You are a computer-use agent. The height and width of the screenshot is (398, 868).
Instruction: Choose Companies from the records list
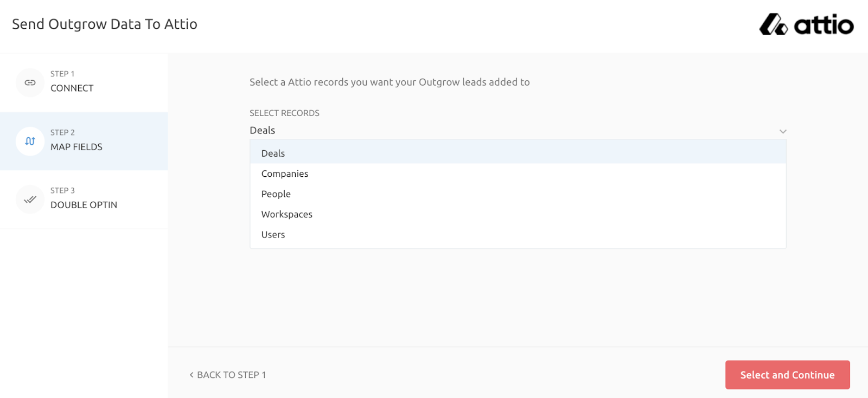coord(285,174)
